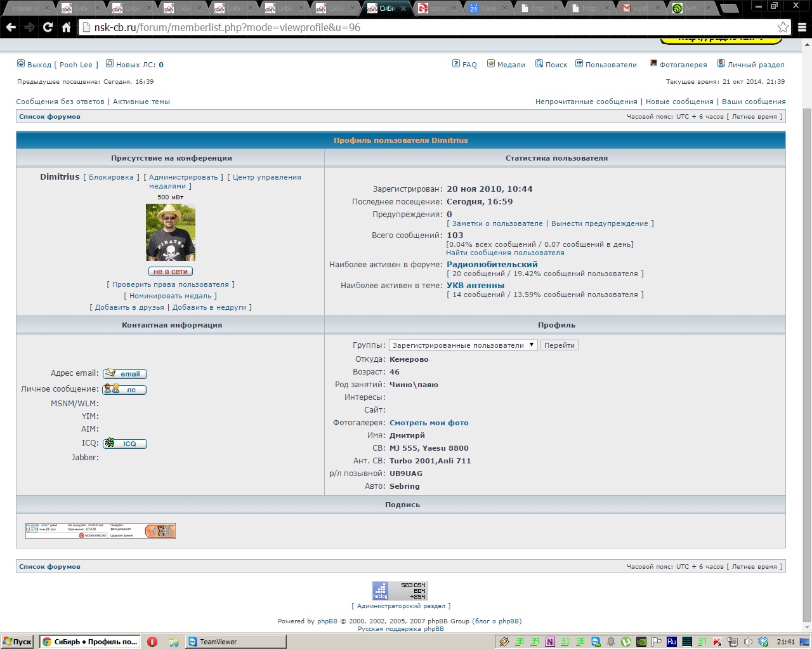Open TeamViewer from the taskbar

[218, 642]
